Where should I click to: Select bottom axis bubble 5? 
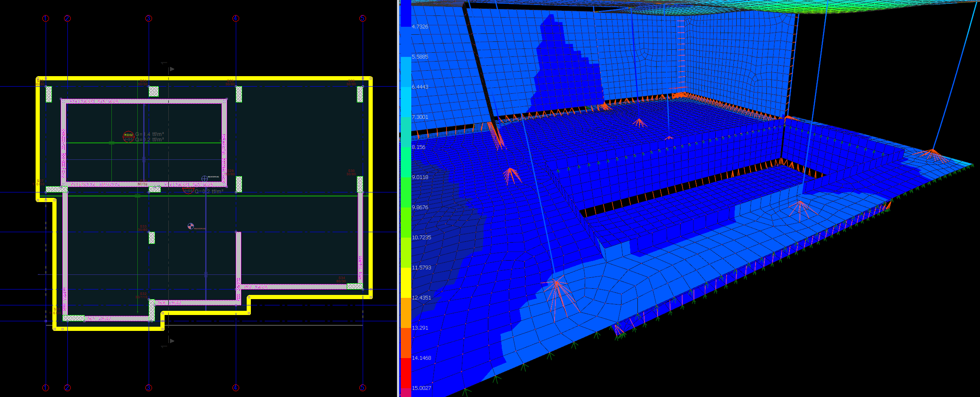[363, 388]
